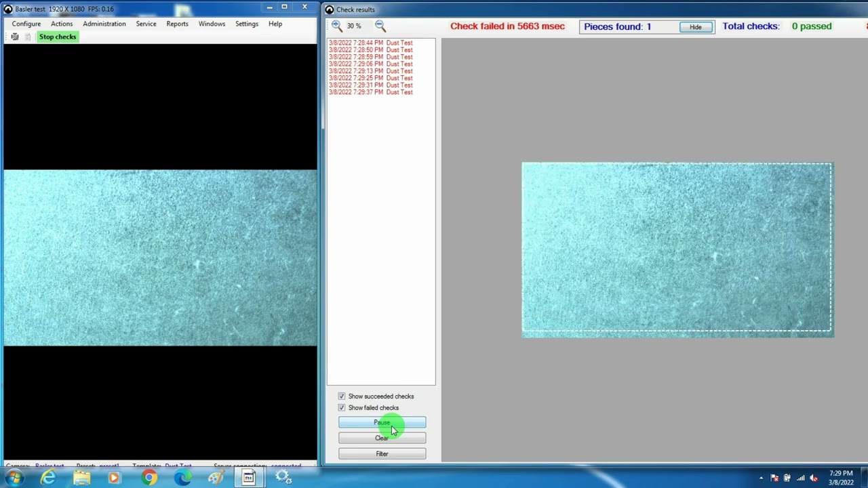Open the Actions menu
The width and height of the screenshot is (868, 488).
pyautogui.click(x=62, y=24)
